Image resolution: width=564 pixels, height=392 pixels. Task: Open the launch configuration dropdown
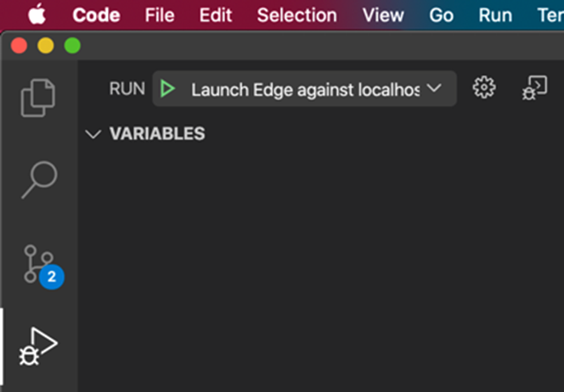coord(434,89)
